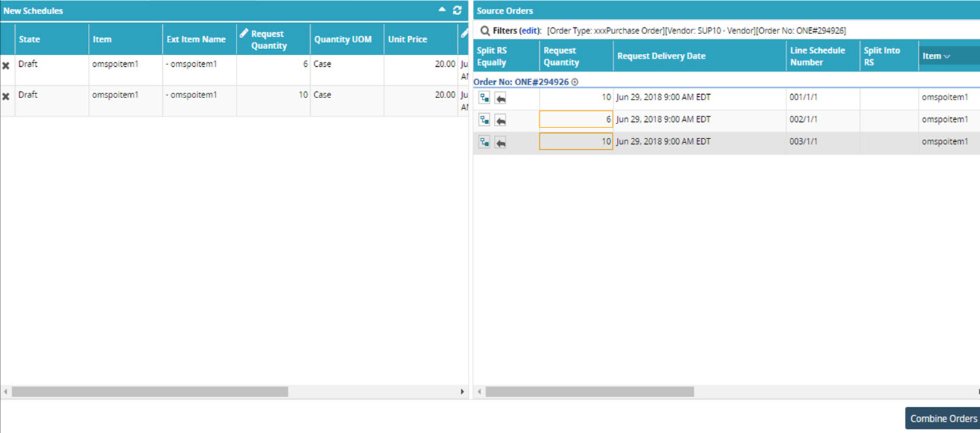The width and height of the screenshot is (980, 433).
Task: Open the order ONE#294926 action icon
Action: pos(575,82)
